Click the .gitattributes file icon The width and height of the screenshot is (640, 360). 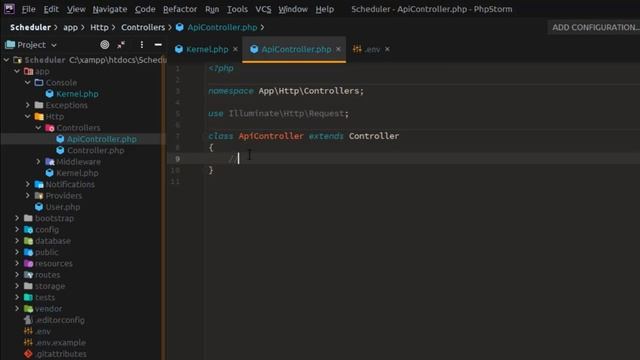pyautogui.click(x=28, y=354)
